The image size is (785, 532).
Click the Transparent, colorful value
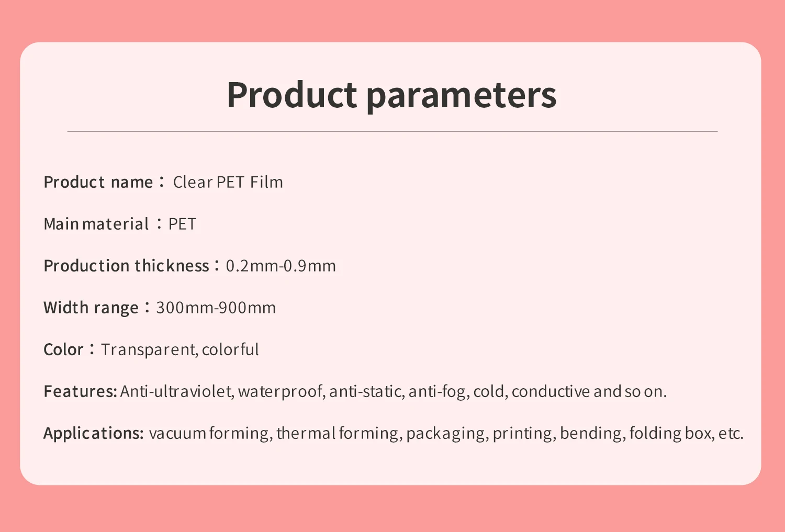coord(180,349)
